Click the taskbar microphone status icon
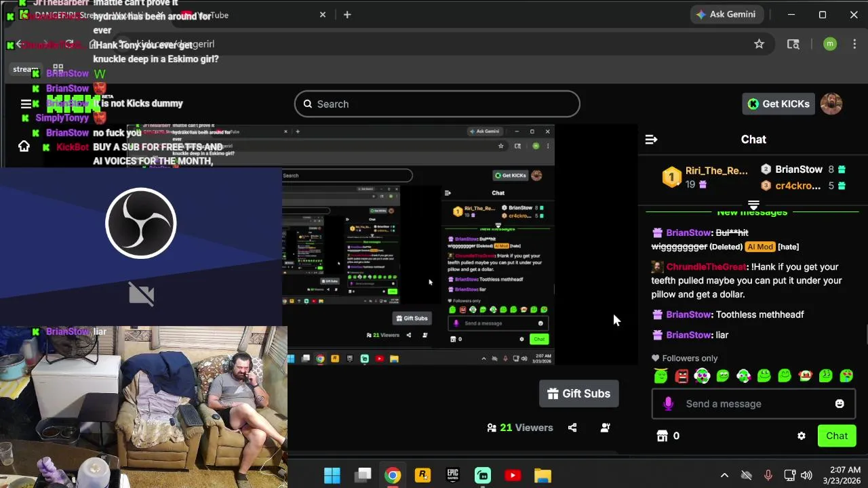 [768, 475]
